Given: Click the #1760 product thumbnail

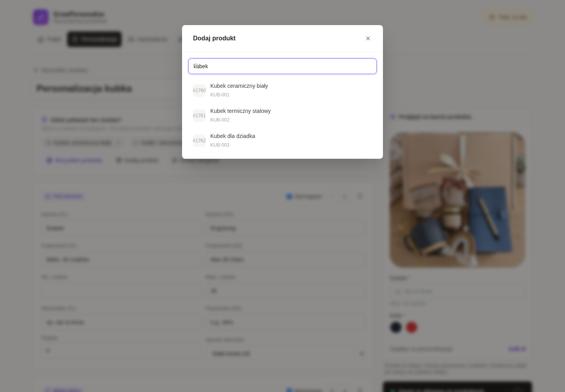Looking at the screenshot, I should tap(199, 91).
